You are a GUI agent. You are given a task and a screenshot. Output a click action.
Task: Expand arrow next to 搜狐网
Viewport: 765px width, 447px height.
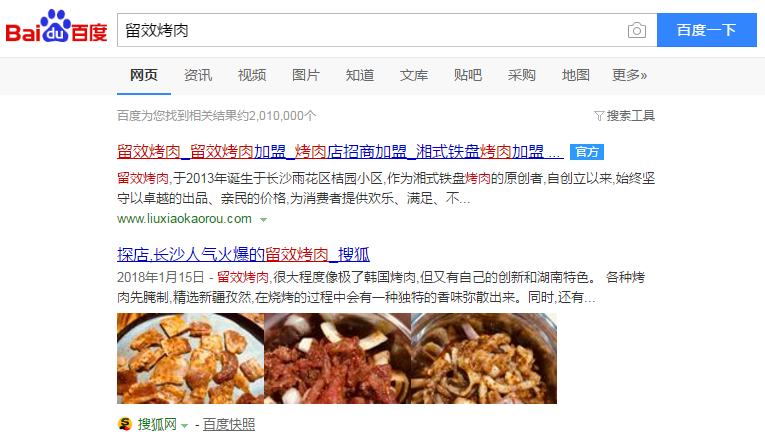[184, 426]
